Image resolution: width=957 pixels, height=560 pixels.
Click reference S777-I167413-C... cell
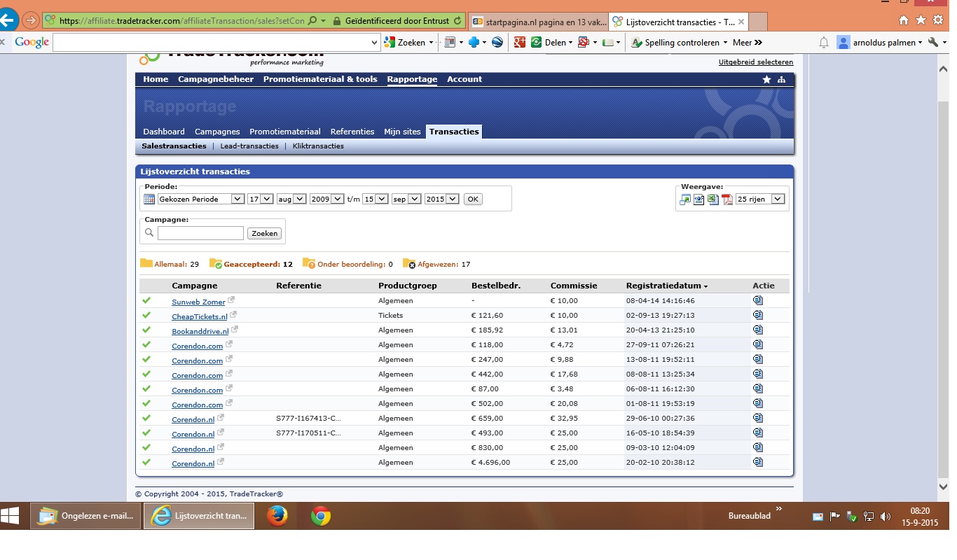tap(309, 419)
